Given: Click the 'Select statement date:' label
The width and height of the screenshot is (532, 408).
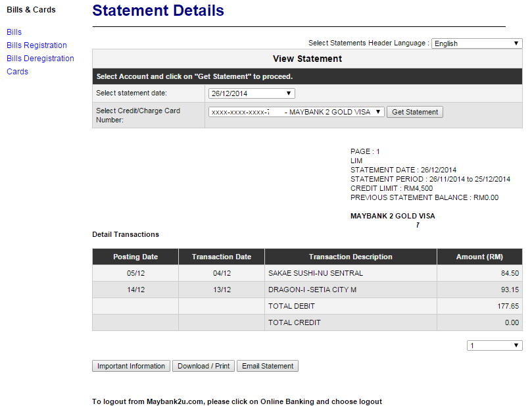Looking at the screenshot, I should [132, 93].
